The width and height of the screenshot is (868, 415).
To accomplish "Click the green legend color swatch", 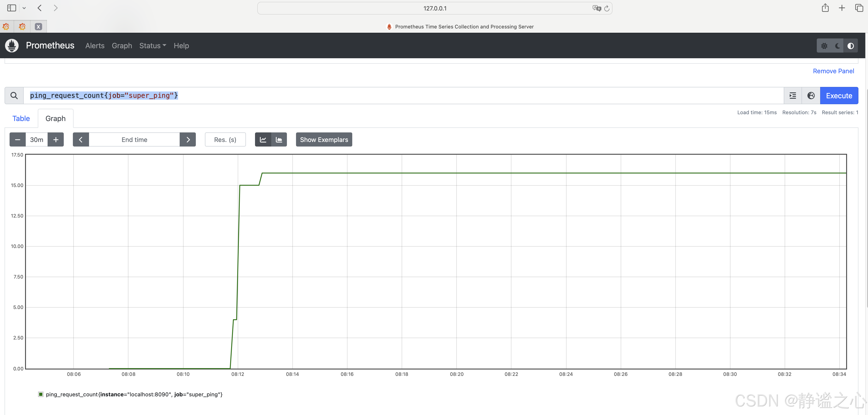I will [x=41, y=394].
